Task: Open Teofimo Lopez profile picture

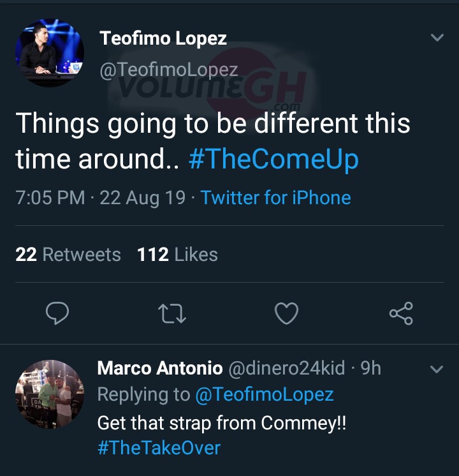Action: pos(49,52)
